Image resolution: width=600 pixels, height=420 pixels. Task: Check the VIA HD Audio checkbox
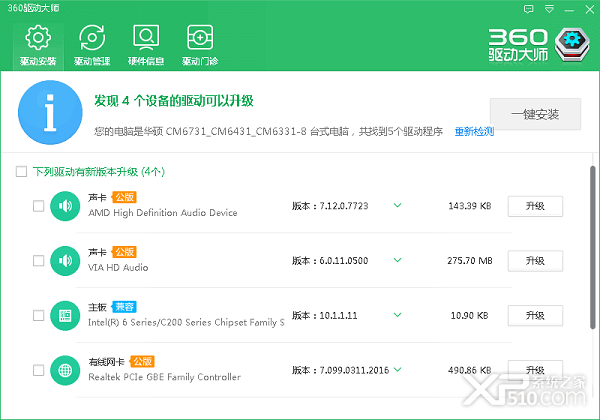38,260
